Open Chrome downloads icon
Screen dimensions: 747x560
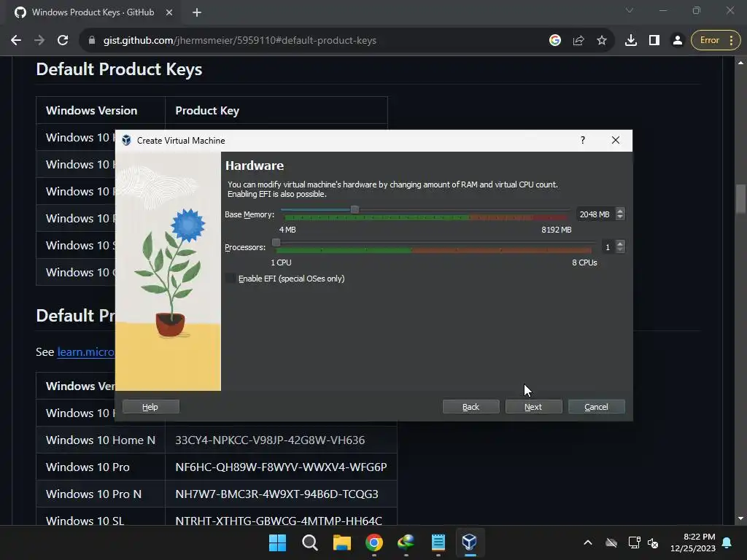(x=631, y=41)
